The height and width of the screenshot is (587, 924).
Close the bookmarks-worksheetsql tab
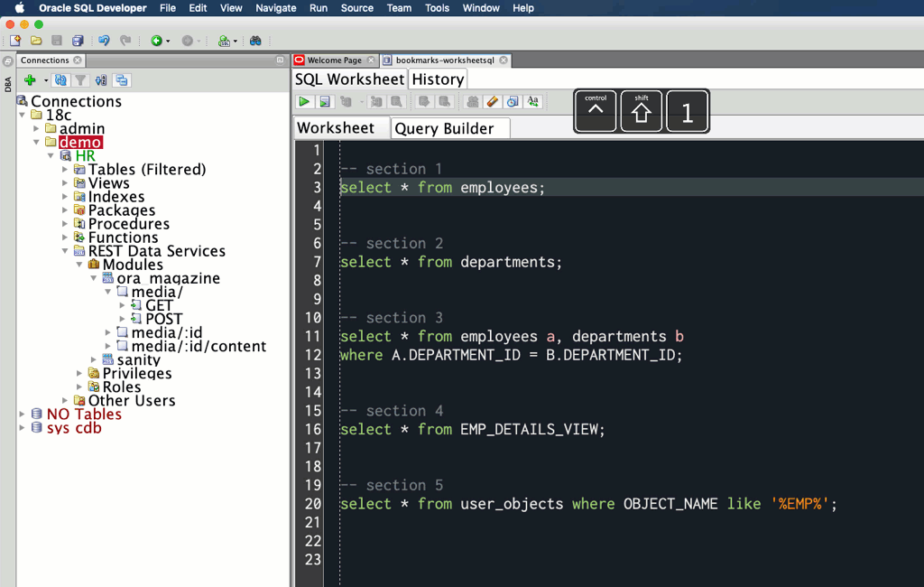click(504, 61)
